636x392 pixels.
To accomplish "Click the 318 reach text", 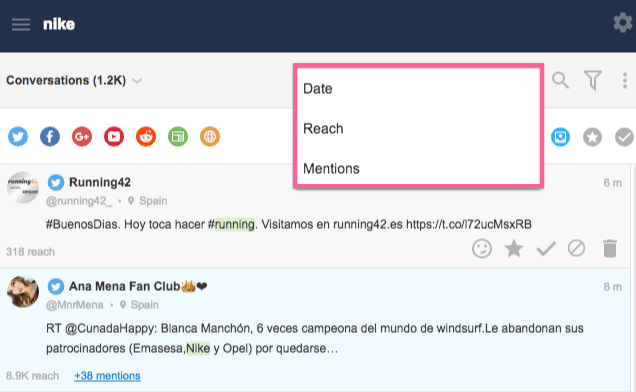I will coord(30,252).
